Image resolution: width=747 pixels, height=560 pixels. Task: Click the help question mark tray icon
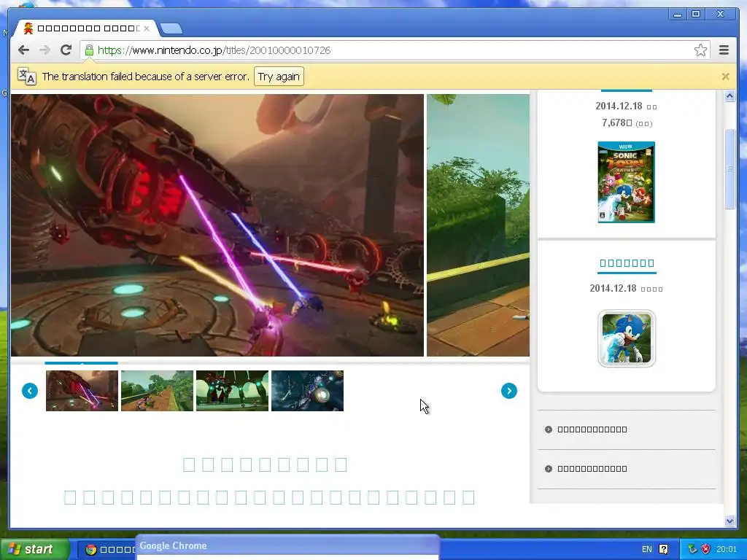[663, 549]
